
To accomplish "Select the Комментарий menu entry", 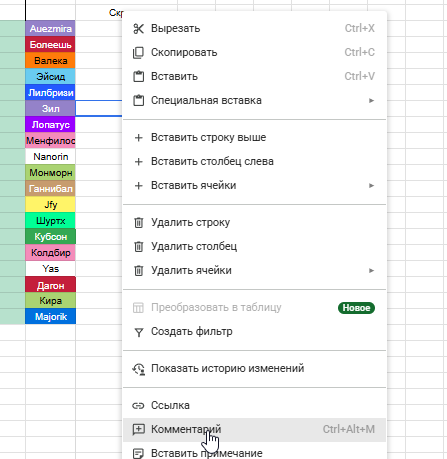I will pyautogui.click(x=254, y=429).
